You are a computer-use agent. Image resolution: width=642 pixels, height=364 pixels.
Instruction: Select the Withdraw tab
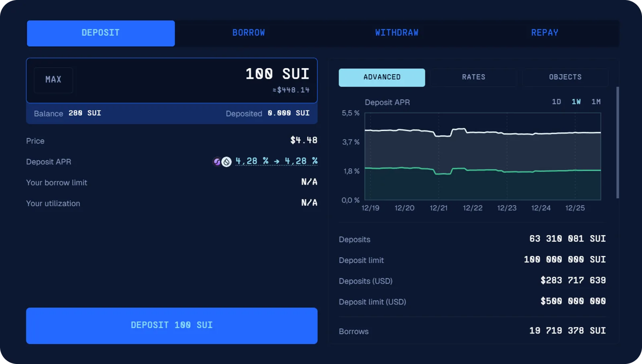397,33
